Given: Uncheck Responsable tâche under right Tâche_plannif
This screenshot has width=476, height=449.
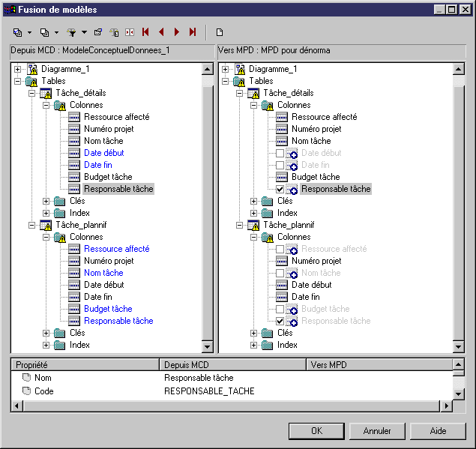Looking at the screenshot, I should (x=280, y=321).
